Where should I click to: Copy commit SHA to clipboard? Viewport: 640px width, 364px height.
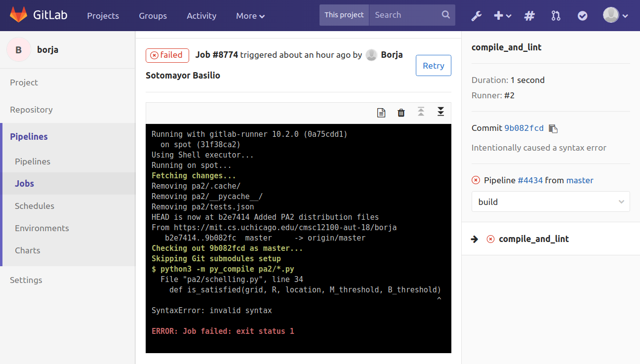tap(554, 128)
